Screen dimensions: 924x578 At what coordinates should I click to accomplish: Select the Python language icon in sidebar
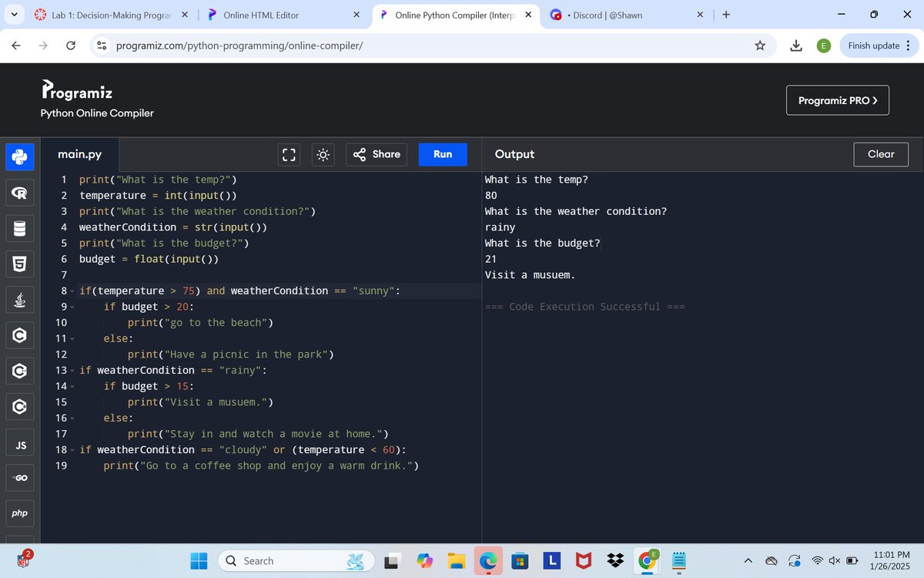[20, 156]
